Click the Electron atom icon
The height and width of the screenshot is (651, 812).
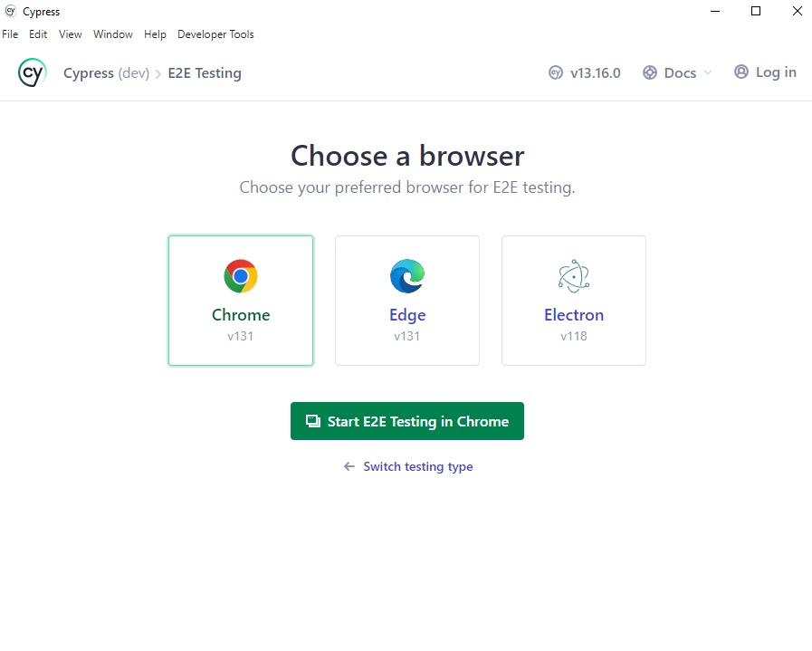tap(574, 276)
